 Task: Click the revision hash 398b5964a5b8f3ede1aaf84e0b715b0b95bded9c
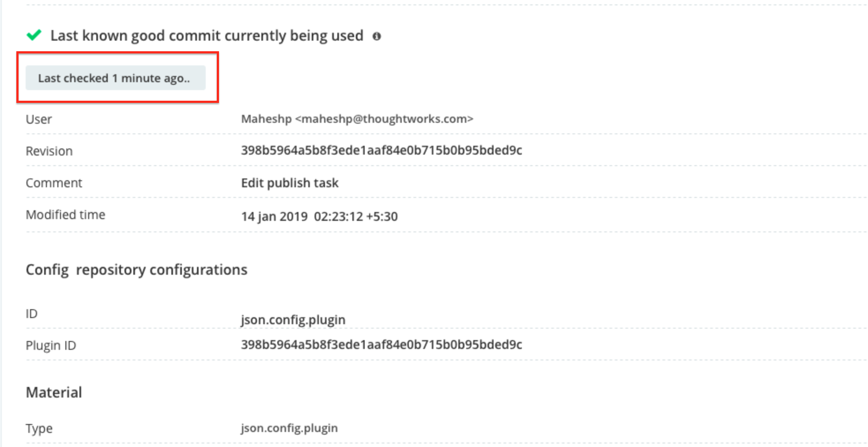[x=381, y=150]
